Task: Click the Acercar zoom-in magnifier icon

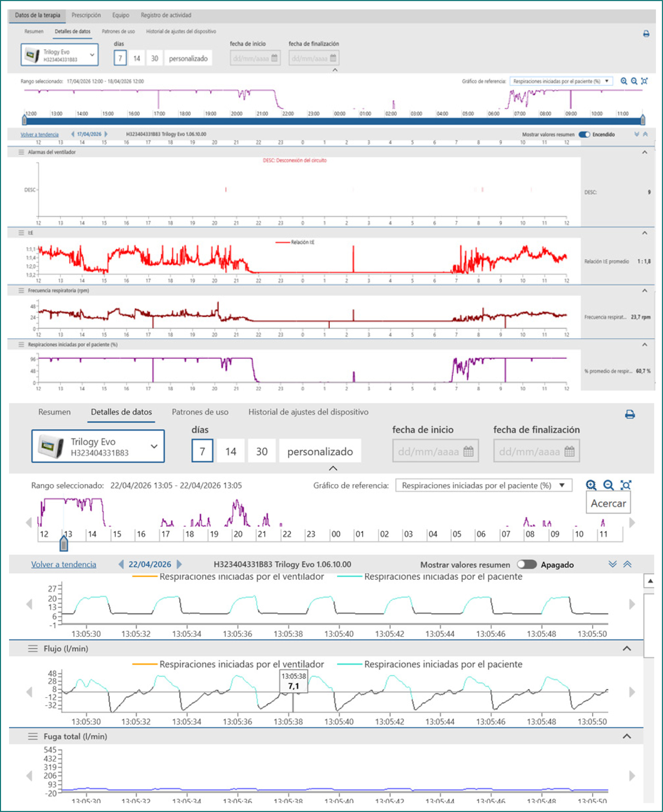Action: pos(591,485)
